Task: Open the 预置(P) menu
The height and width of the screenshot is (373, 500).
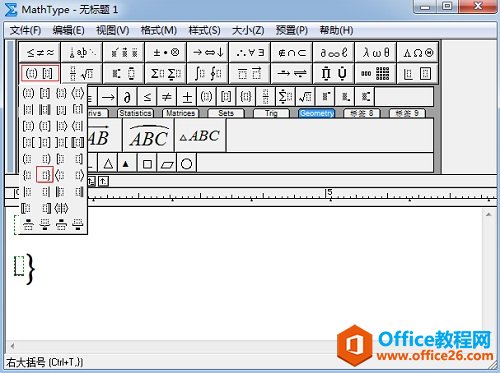Action: pos(292,30)
